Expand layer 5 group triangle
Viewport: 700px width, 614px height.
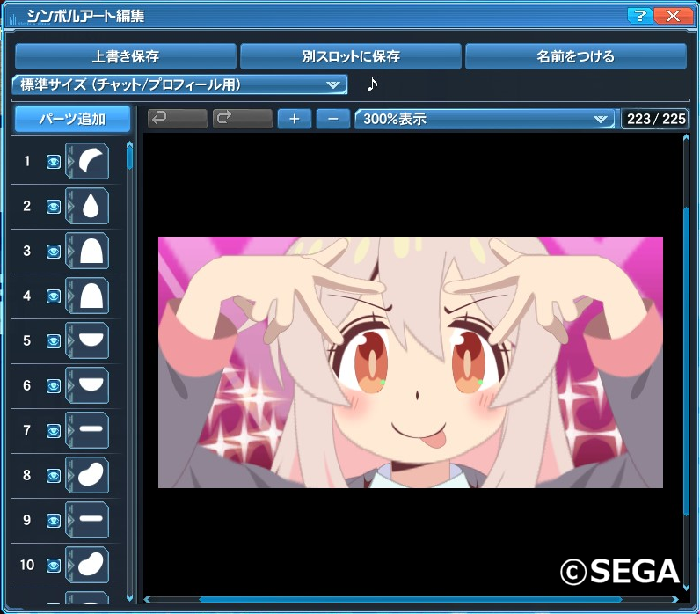click(x=70, y=340)
